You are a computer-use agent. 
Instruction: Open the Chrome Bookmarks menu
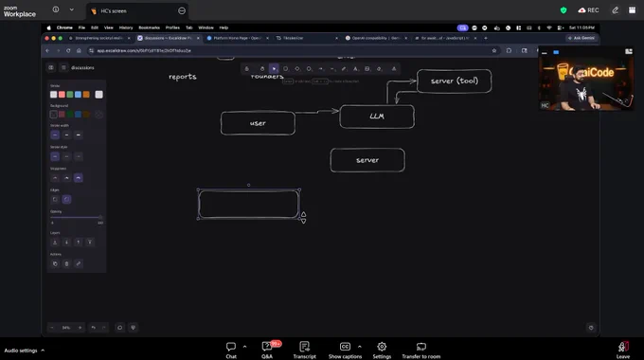[149, 27]
